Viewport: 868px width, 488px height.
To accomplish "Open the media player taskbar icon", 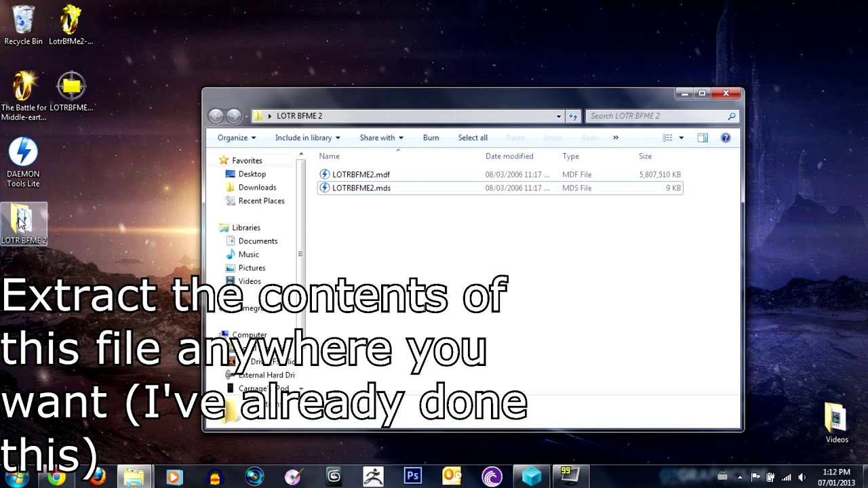I will (x=174, y=477).
